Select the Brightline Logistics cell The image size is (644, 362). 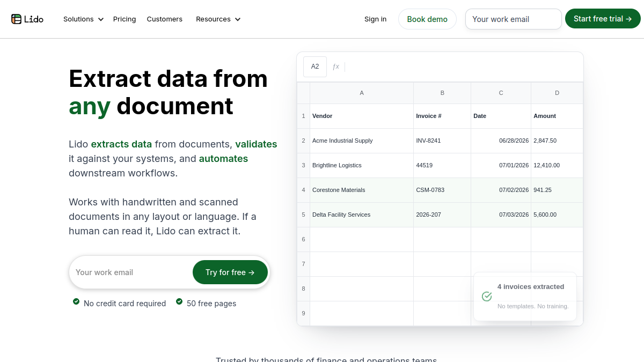tap(362, 165)
